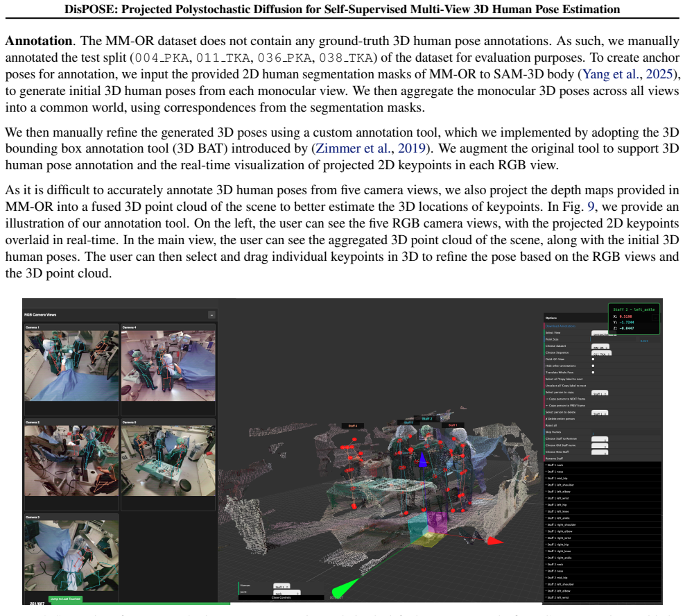
Task: Collapse the RGB Camera Views panel
Action: click(211, 315)
